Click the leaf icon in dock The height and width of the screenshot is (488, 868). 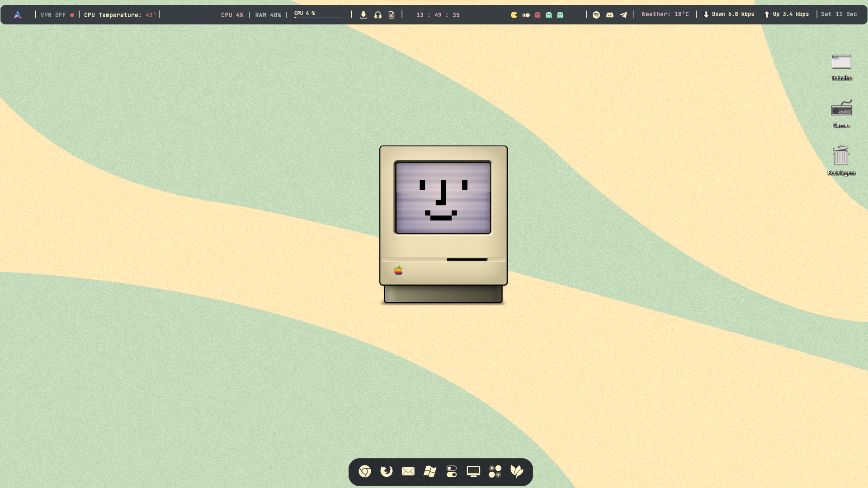517,472
